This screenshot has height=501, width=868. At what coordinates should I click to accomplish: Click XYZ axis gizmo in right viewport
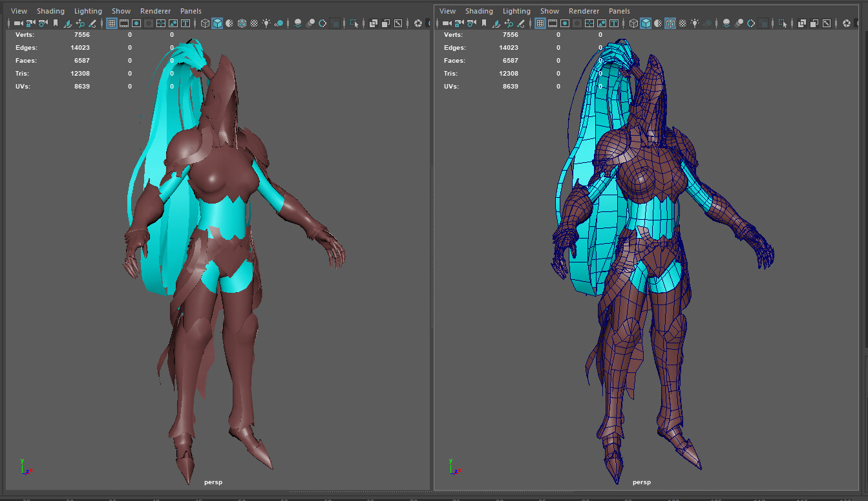454,467
